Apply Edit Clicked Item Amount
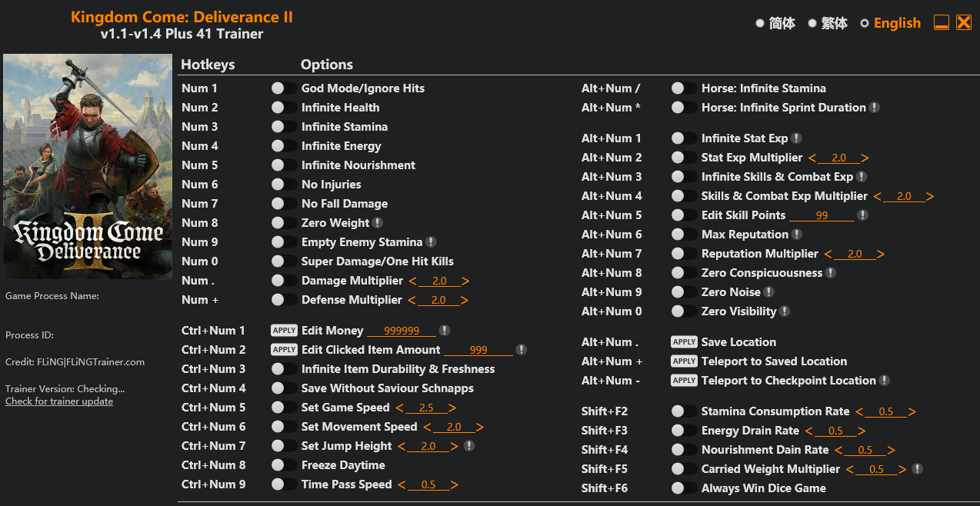Screen dimensions: 980x506 (284, 350)
